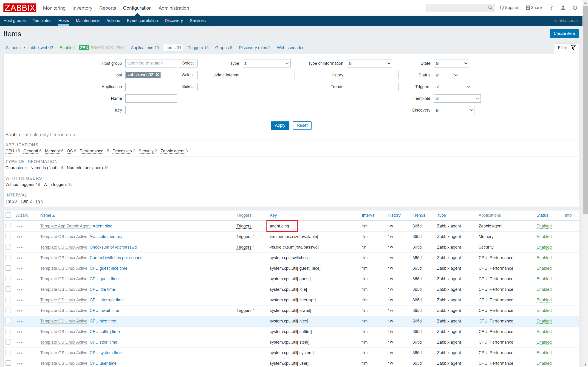Click Select next to Host group
This screenshot has height=367, width=588.
pyautogui.click(x=188, y=63)
